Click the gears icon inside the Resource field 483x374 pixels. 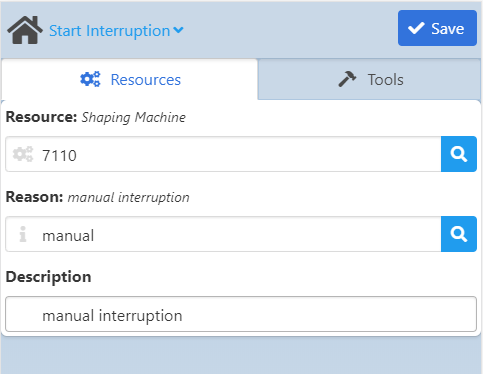point(23,154)
